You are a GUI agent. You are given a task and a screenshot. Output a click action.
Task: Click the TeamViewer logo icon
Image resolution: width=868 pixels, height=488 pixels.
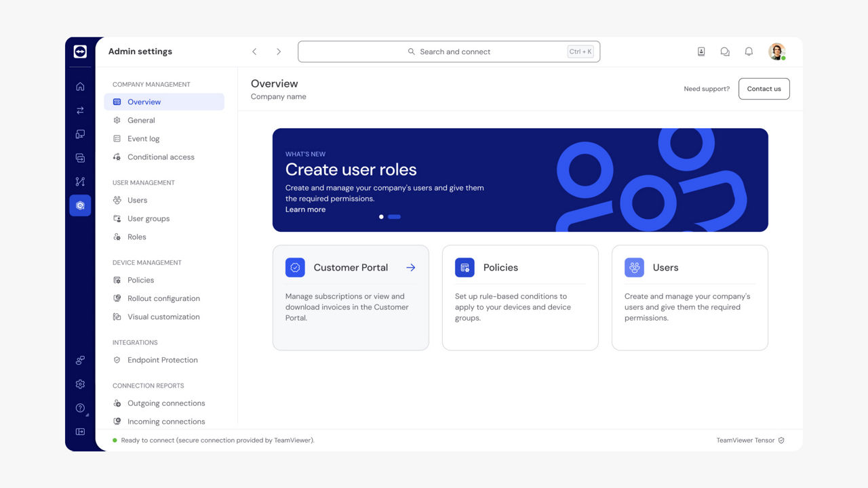pos(80,52)
